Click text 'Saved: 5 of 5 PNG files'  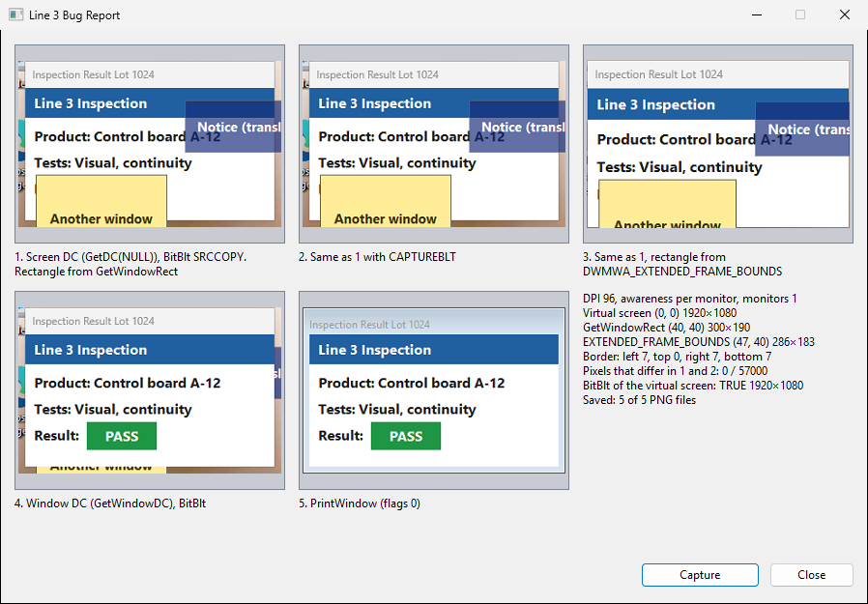tap(639, 399)
